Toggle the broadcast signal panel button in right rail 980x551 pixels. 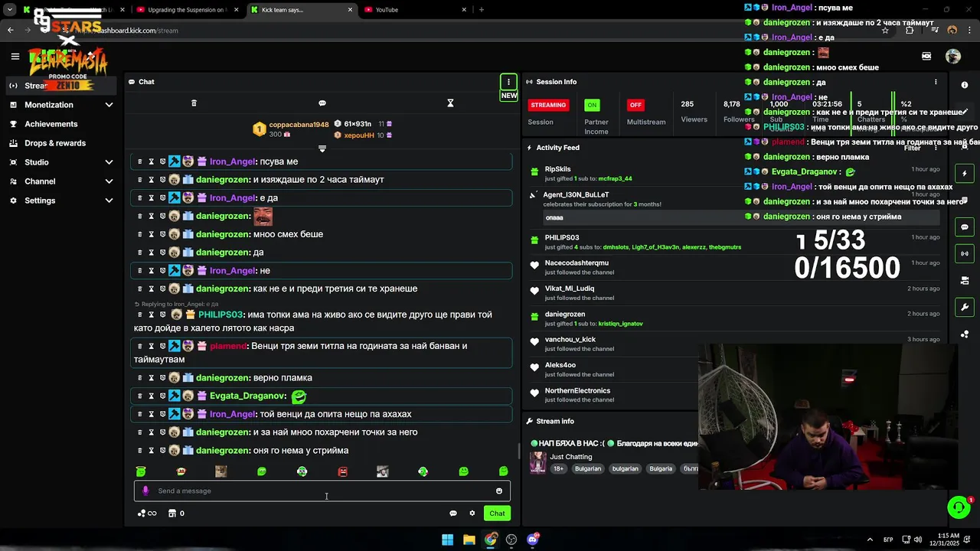point(965,253)
